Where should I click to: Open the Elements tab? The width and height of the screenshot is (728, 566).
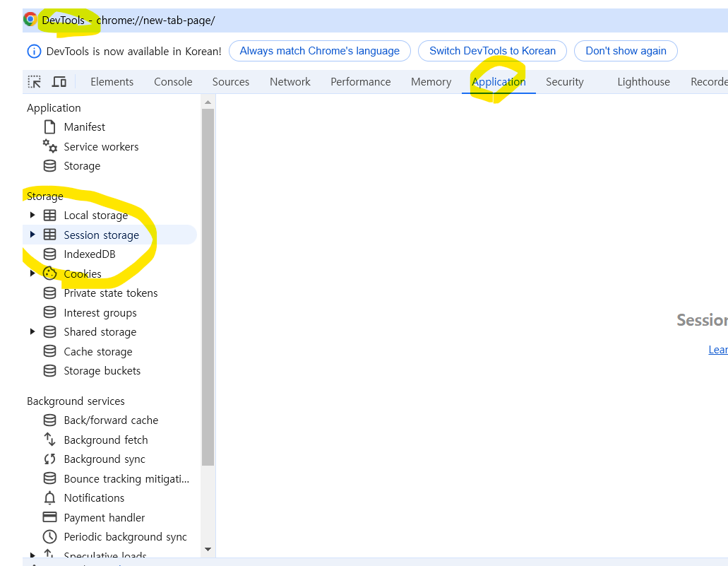click(112, 82)
